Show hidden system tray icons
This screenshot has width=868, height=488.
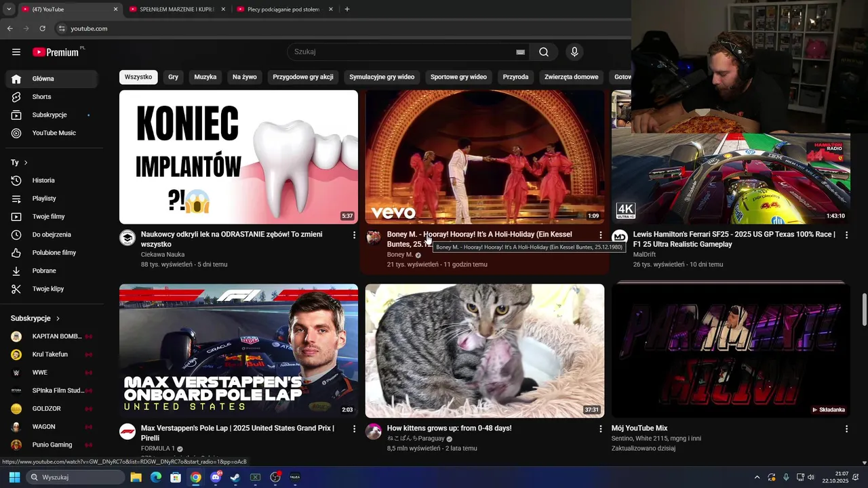pyautogui.click(x=757, y=477)
